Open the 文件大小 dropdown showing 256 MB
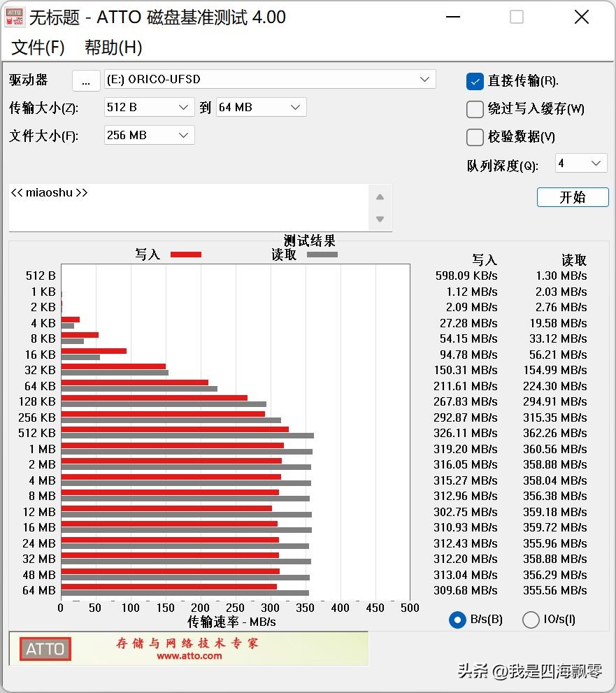This screenshot has width=616, height=693. coord(183,135)
